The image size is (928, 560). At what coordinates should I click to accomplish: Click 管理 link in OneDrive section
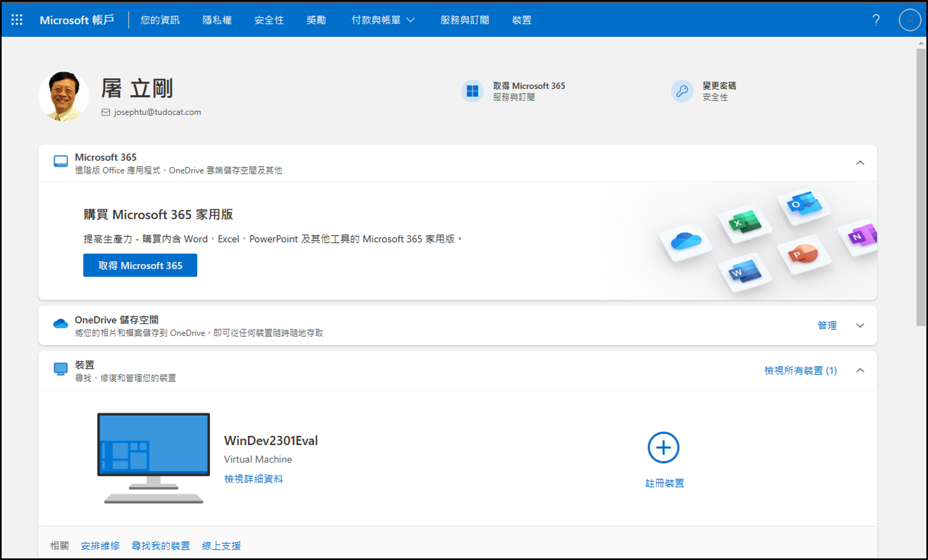point(827,325)
